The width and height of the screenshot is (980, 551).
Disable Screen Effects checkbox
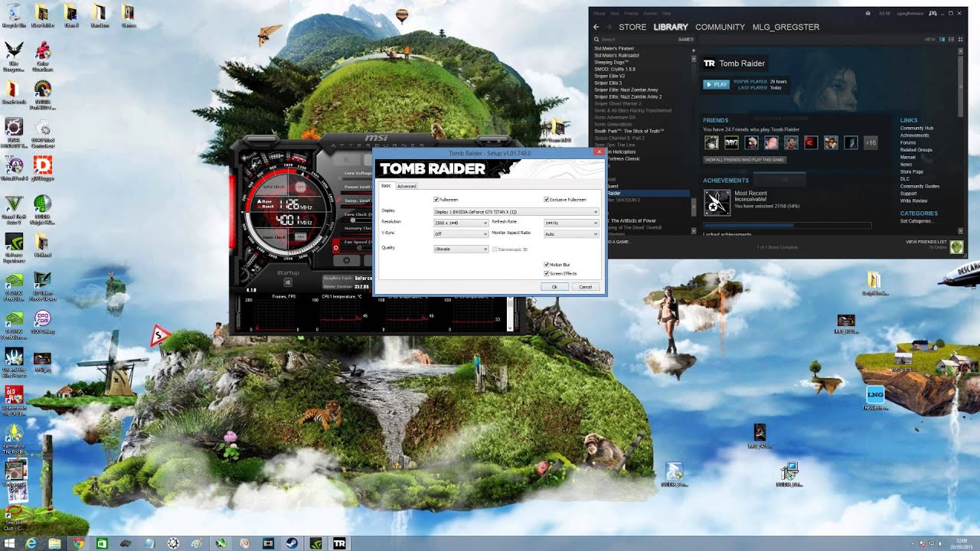pos(547,273)
